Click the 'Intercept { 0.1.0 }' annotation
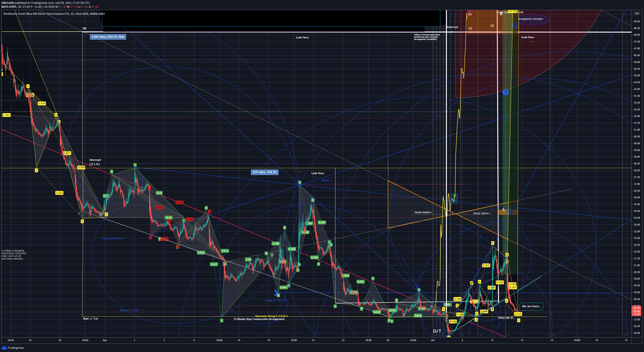Viewport: 644px width, 352px height. pos(95,162)
